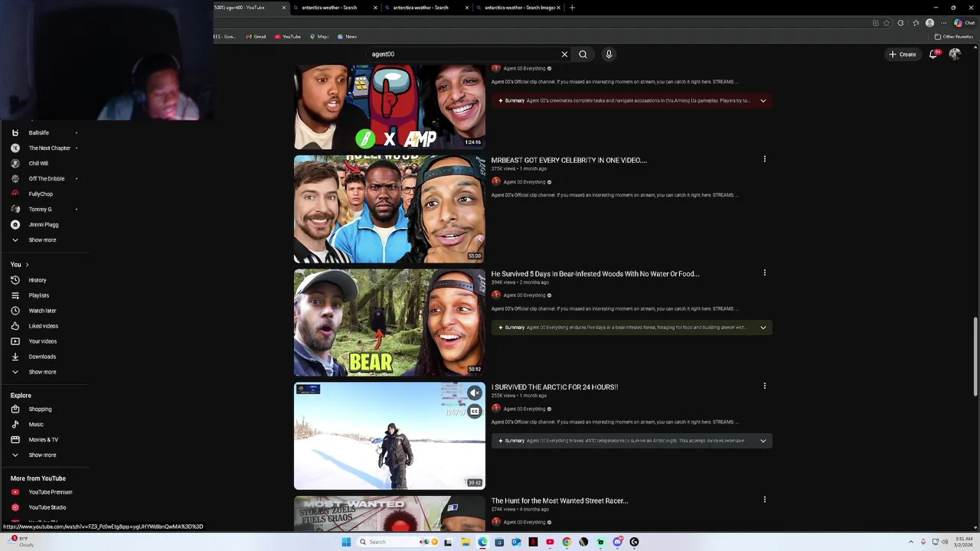Open the Other favorites folder
The height and width of the screenshot is (551, 980).
[954, 37]
